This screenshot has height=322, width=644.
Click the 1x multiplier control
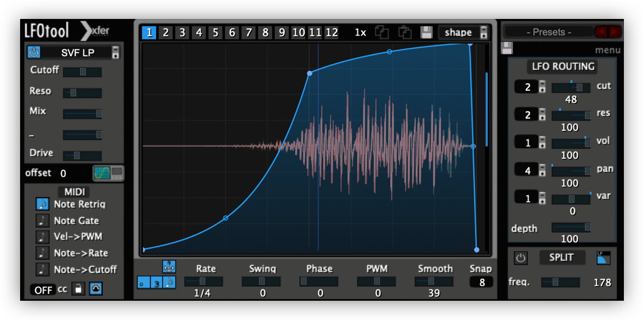pyautogui.click(x=360, y=32)
